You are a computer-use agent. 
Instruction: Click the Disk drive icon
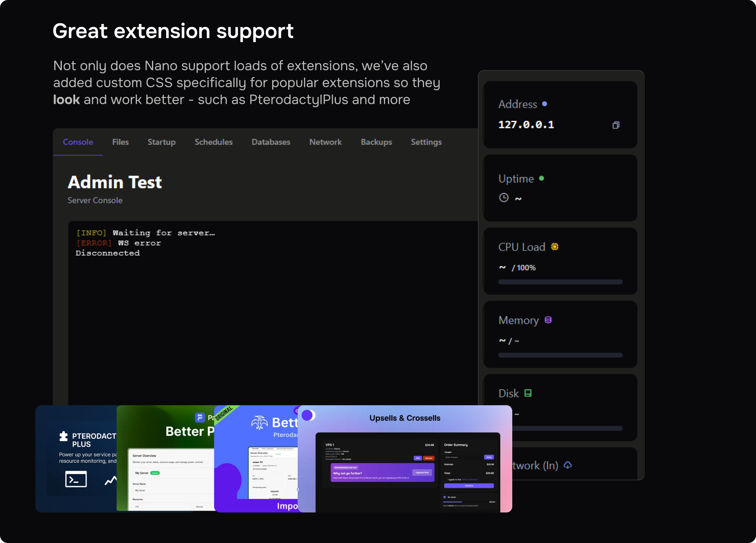[x=528, y=393]
